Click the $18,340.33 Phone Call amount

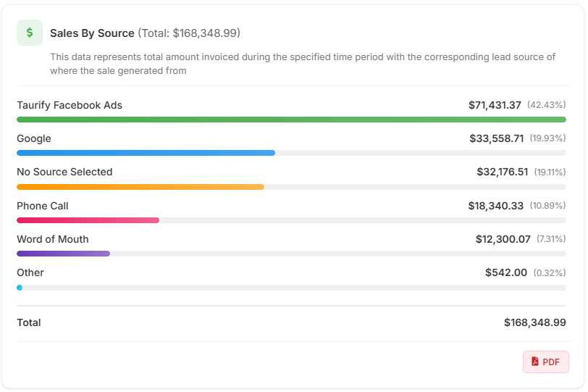pos(495,206)
